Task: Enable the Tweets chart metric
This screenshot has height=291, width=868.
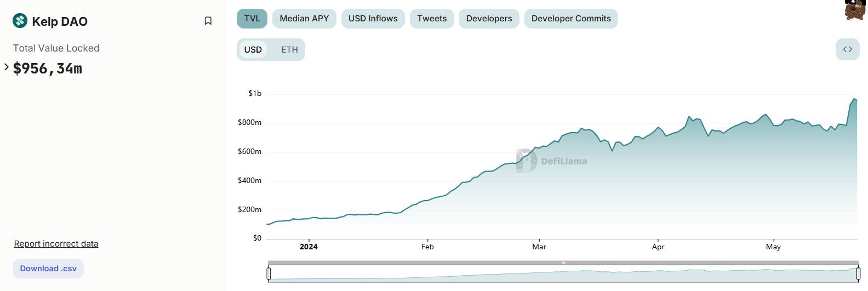Action: 432,19
